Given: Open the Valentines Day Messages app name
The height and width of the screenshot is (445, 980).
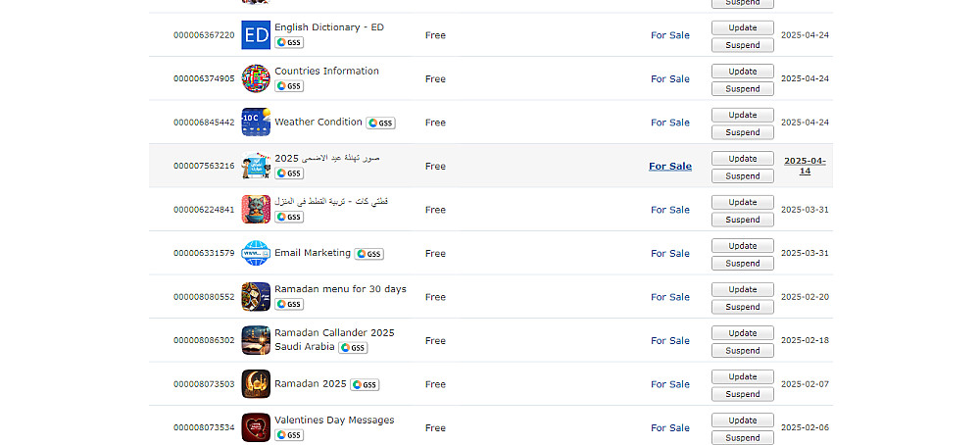Looking at the screenshot, I should (334, 420).
